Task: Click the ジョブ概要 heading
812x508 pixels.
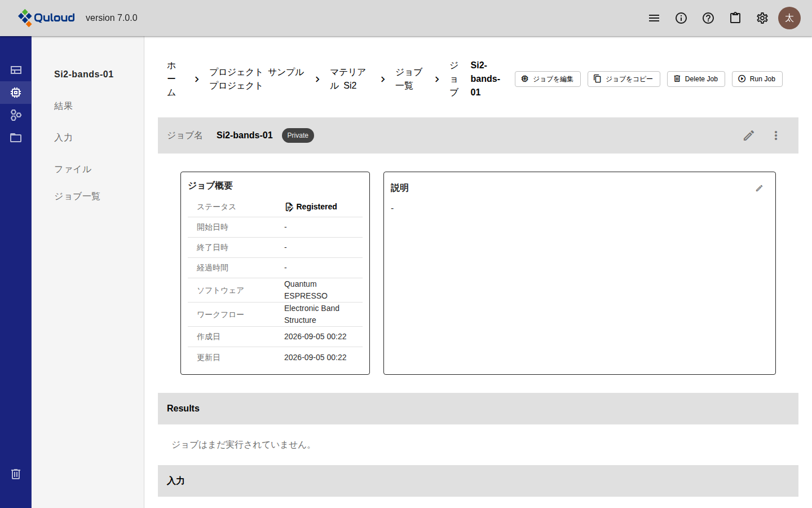Action: 210,186
